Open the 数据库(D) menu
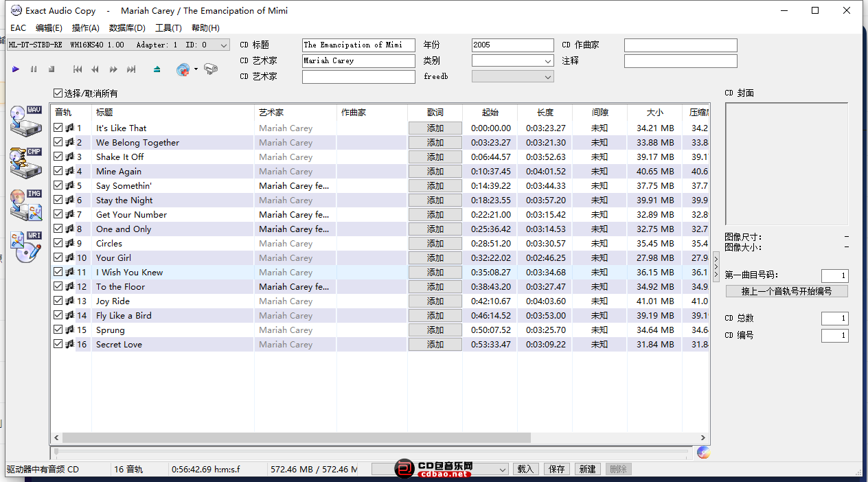The width and height of the screenshot is (868, 482). (x=127, y=28)
